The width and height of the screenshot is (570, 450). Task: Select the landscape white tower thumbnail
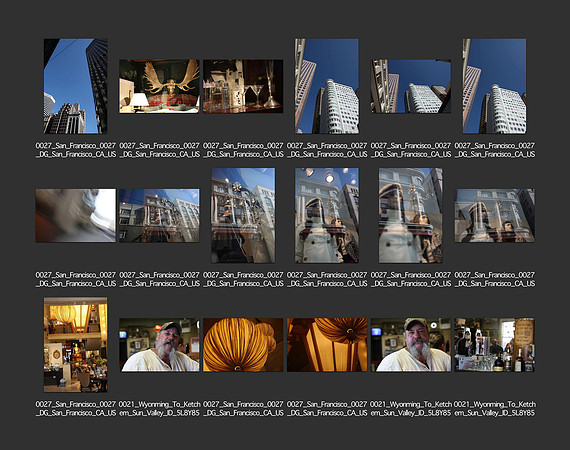point(411,86)
